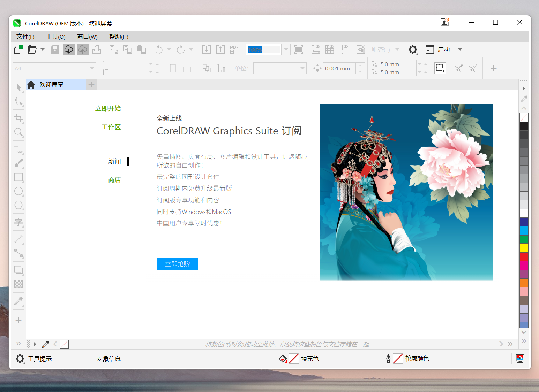Open the 商店 section link
The height and width of the screenshot is (392, 539).
(114, 180)
